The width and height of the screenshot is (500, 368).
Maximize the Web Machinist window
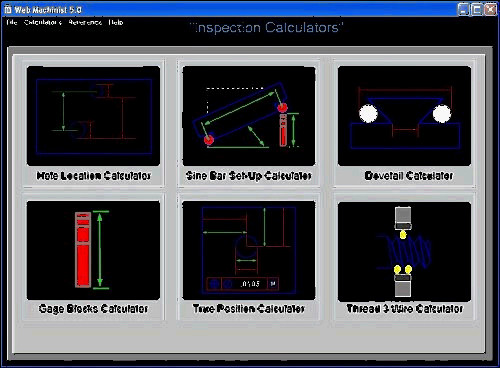477,9
